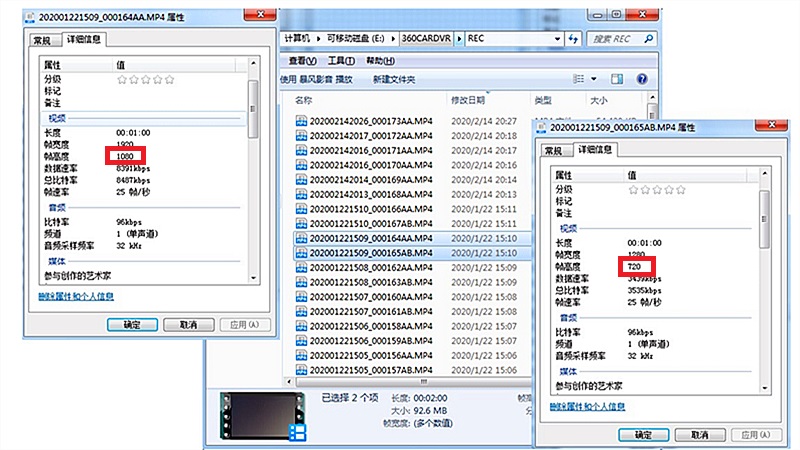Click 删除属性和个人信息 link in 000165AB dialog
800x450 pixels.
(587, 406)
